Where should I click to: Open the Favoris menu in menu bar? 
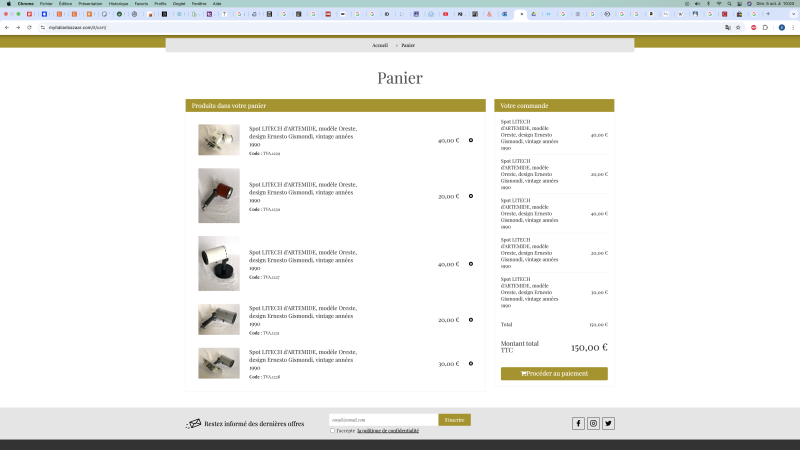coord(141,4)
